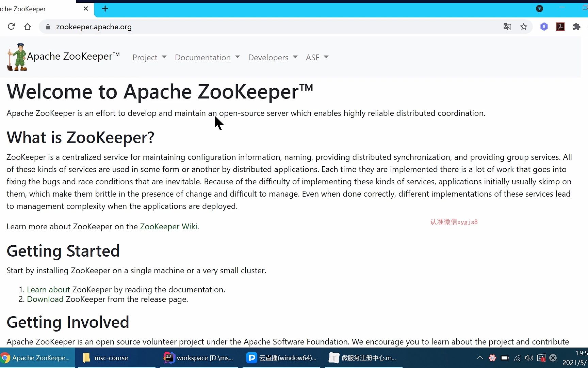This screenshot has width=588, height=368.
Task: Click the circled X tray icon
Action: [553, 358]
